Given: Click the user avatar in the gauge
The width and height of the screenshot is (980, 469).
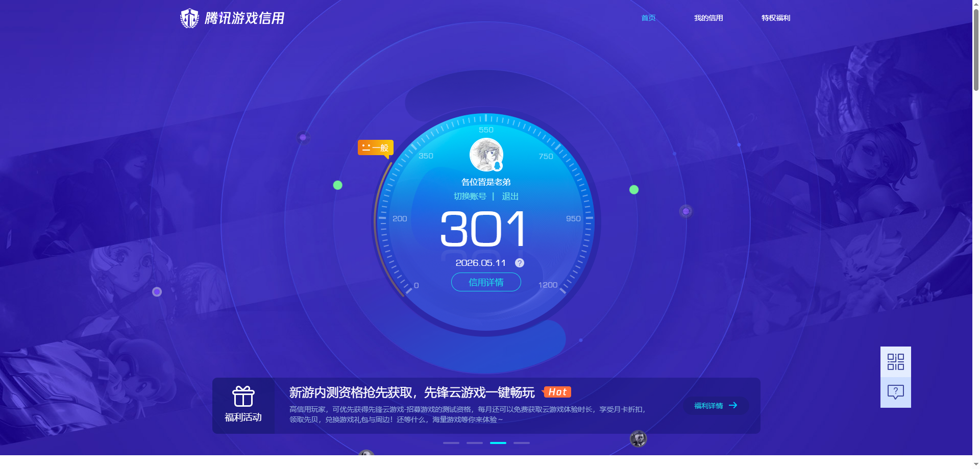Looking at the screenshot, I should [x=486, y=155].
